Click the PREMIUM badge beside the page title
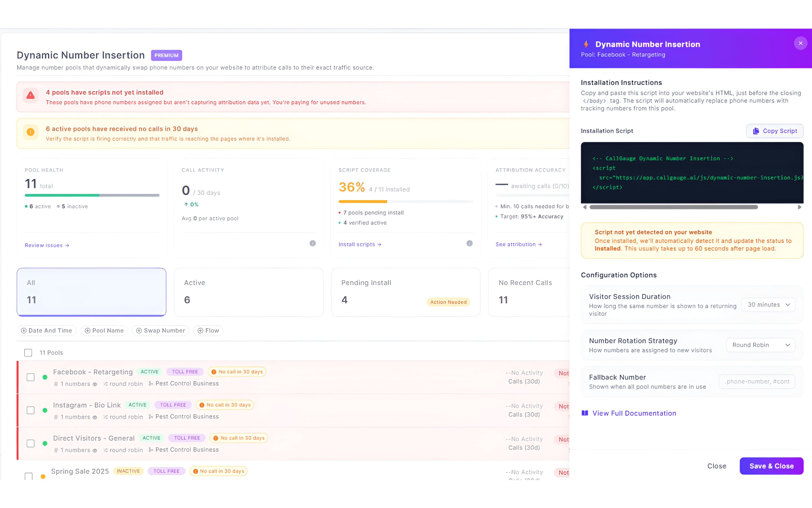This screenshot has width=812, height=508. (166, 55)
